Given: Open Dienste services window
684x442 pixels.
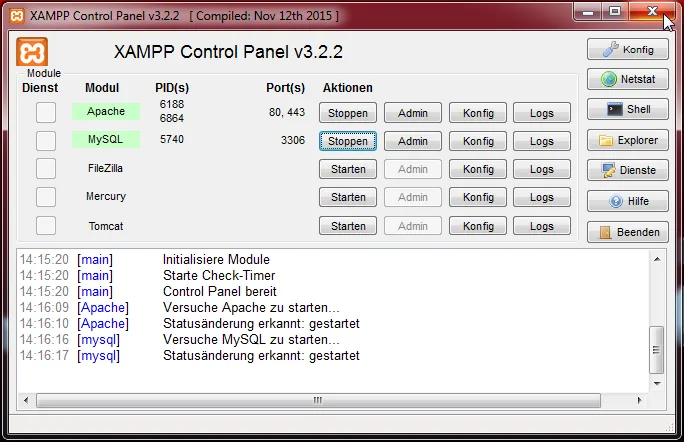Looking at the screenshot, I should 627,170.
